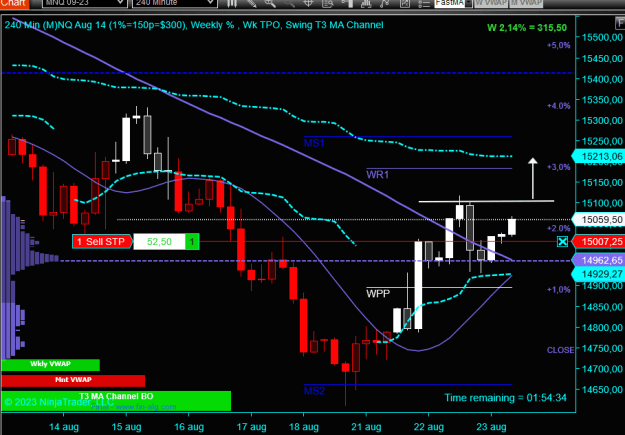Click the +3,0% weekly percent label
Image resolution: width=625 pixels, height=435 pixels.
[559, 167]
